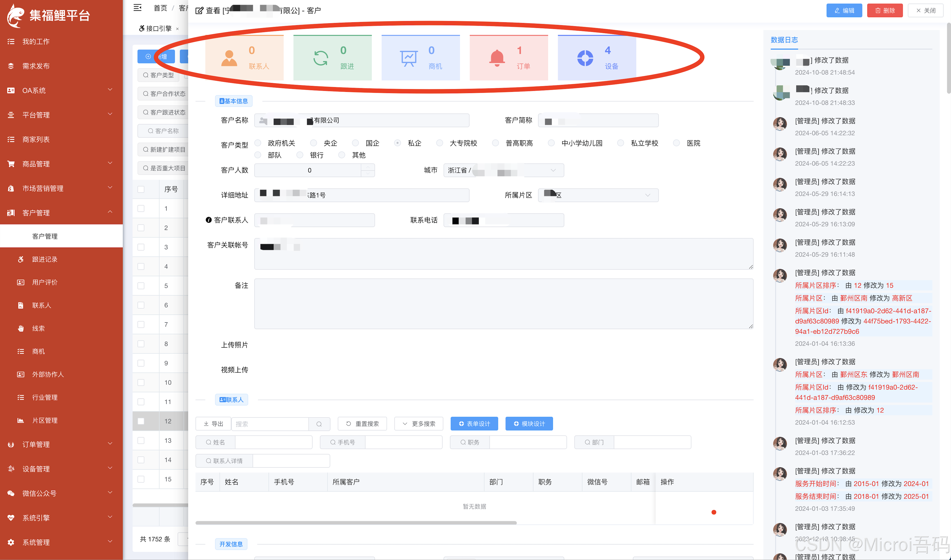Click the 订单 bell card icon
The image size is (951, 560).
tap(497, 58)
